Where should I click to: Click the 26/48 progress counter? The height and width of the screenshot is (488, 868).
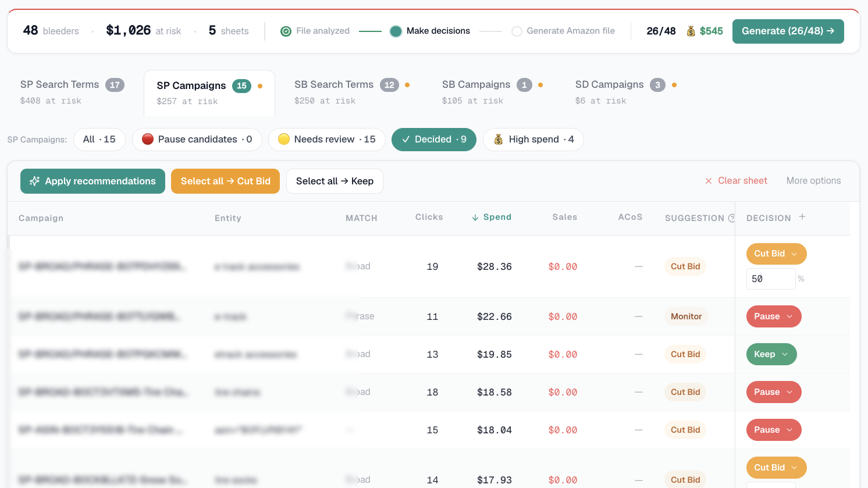(661, 31)
